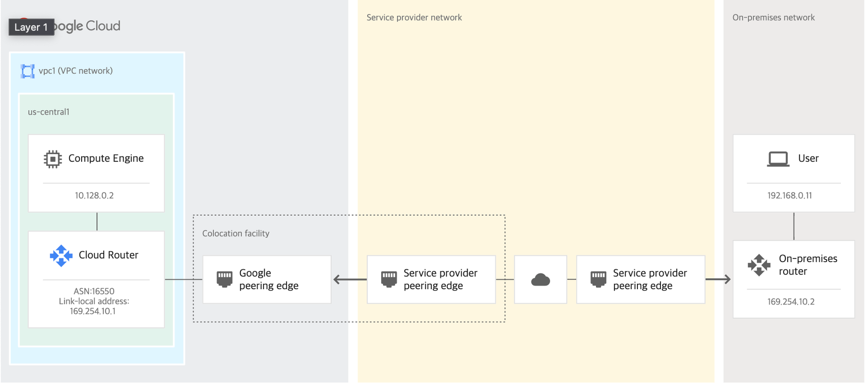
Task: Click the vpc1 VPC network icon
Action: coord(28,71)
